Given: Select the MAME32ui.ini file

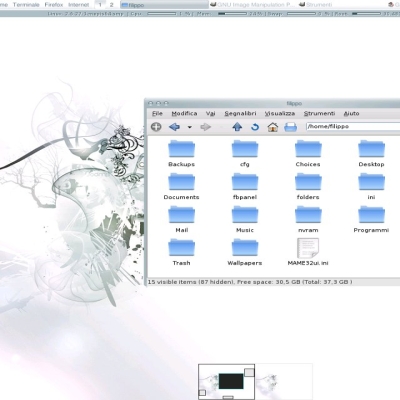Looking at the screenshot, I should coord(308,252).
